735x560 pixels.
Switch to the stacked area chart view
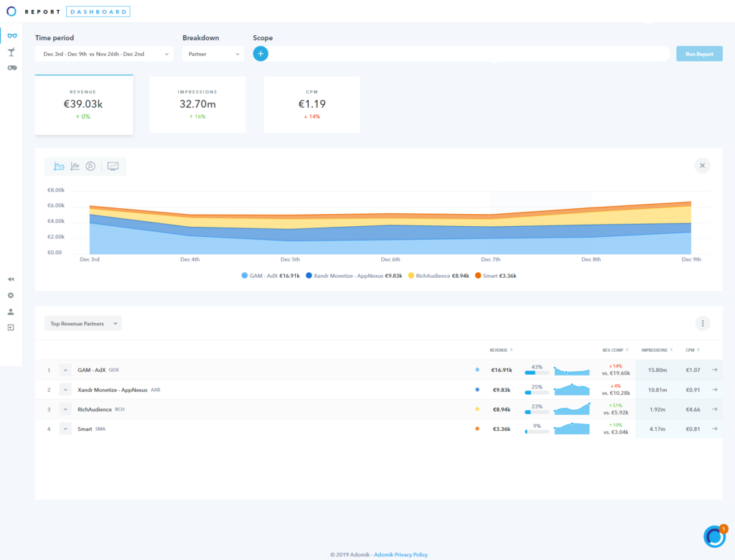tap(59, 166)
